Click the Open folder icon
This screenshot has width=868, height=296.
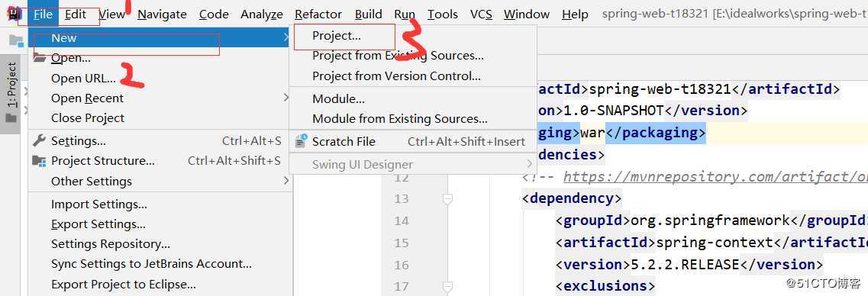pos(39,57)
